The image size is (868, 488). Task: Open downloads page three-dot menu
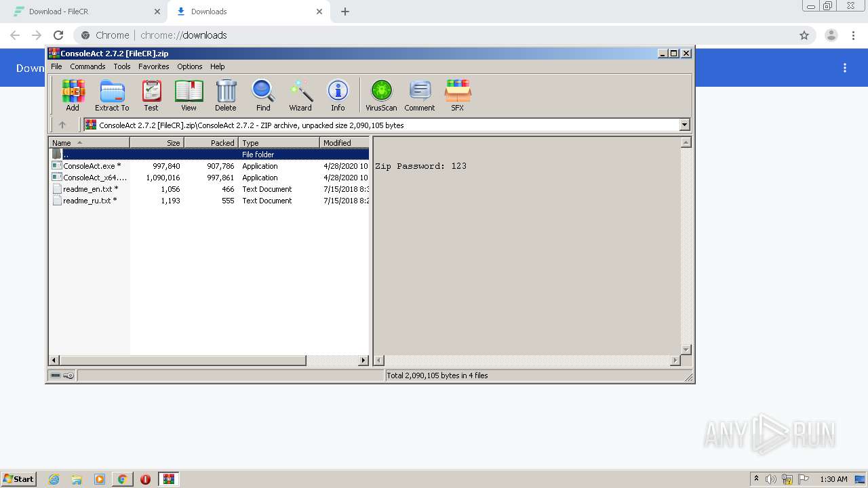pos(845,68)
